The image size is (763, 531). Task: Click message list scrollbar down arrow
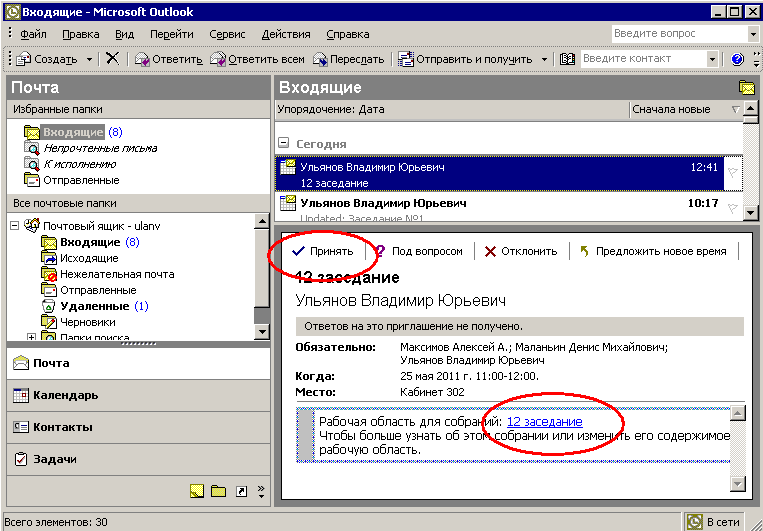coord(750,213)
